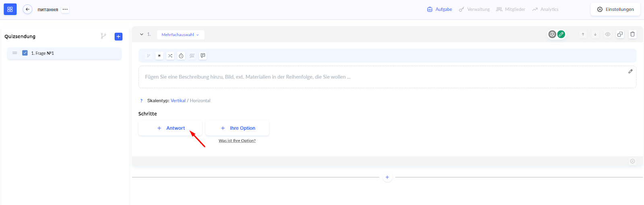Click the Antwort add button

click(x=170, y=128)
